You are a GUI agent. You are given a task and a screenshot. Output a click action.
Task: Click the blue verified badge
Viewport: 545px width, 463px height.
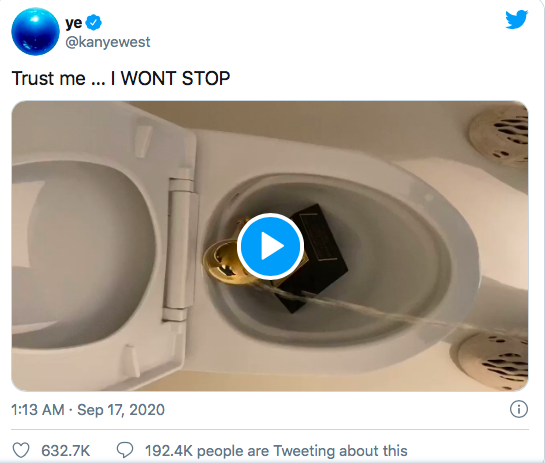pyautogui.click(x=94, y=23)
